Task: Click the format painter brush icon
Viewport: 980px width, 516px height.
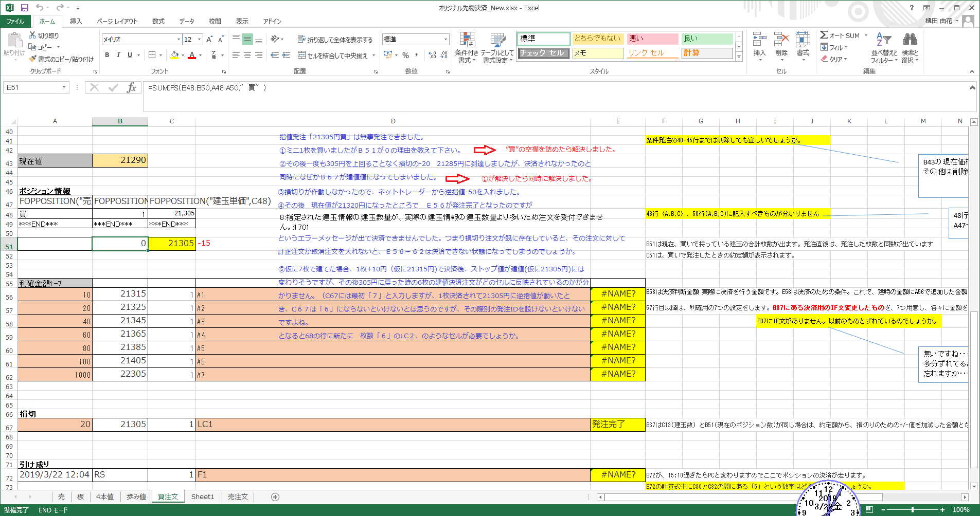Action: (x=32, y=59)
